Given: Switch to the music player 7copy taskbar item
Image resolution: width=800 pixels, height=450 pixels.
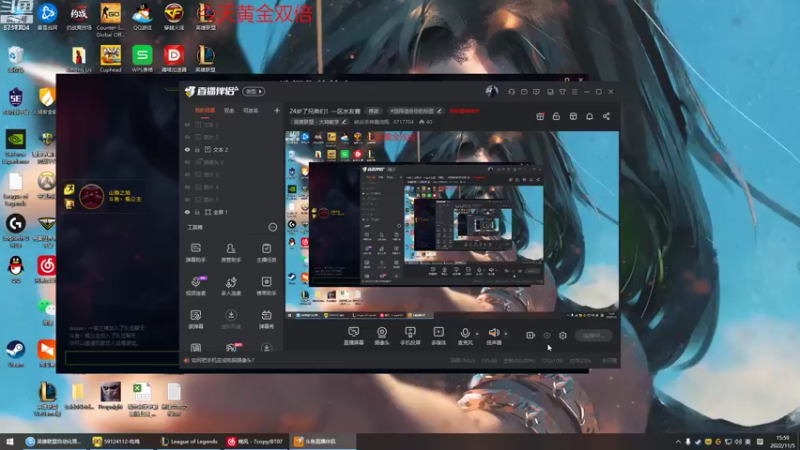Looking at the screenshot, I should click(256, 441).
